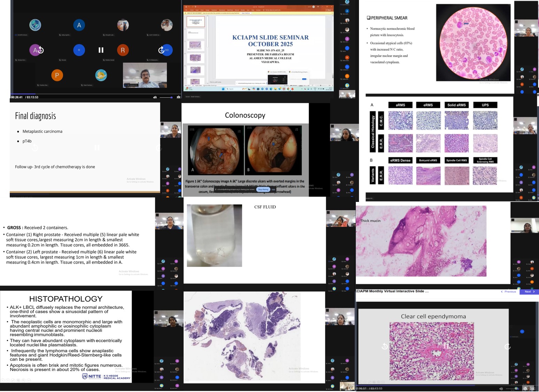Pause the top-left participant grid recording
The width and height of the screenshot is (539, 392).
[101, 50]
